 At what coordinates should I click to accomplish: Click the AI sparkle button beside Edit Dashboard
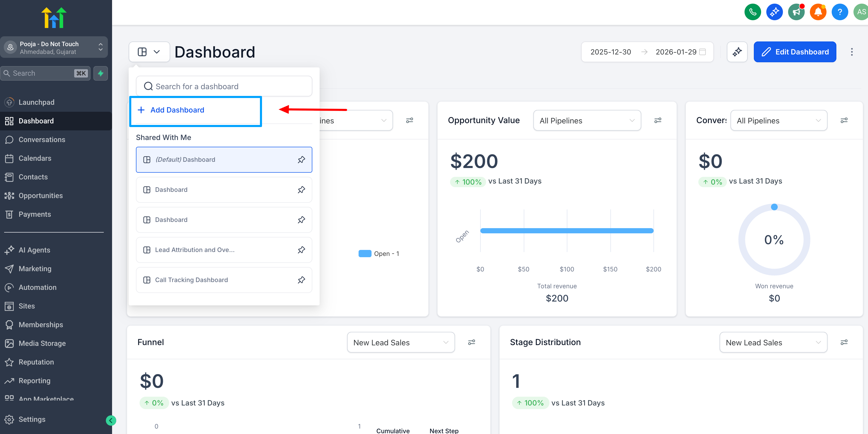pyautogui.click(x=737, y=52)
